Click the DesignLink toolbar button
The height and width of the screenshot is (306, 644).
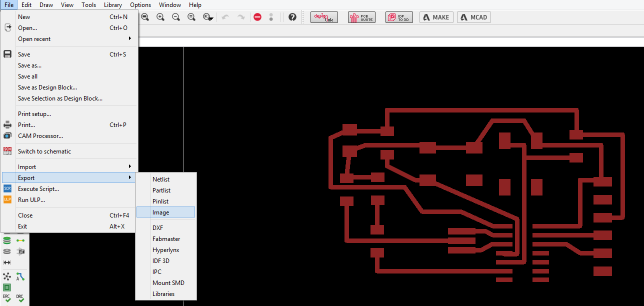(x=324, y=17)
